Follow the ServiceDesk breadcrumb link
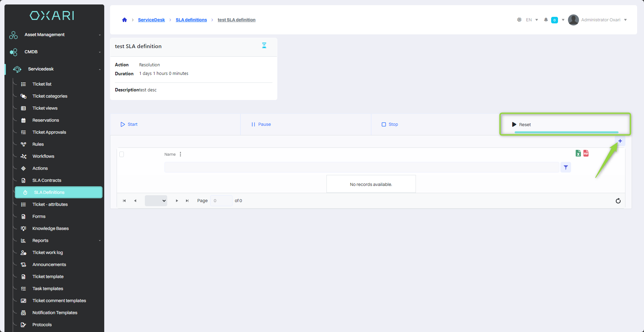Viewport: 644px width, 332px height. pos(151,20)
